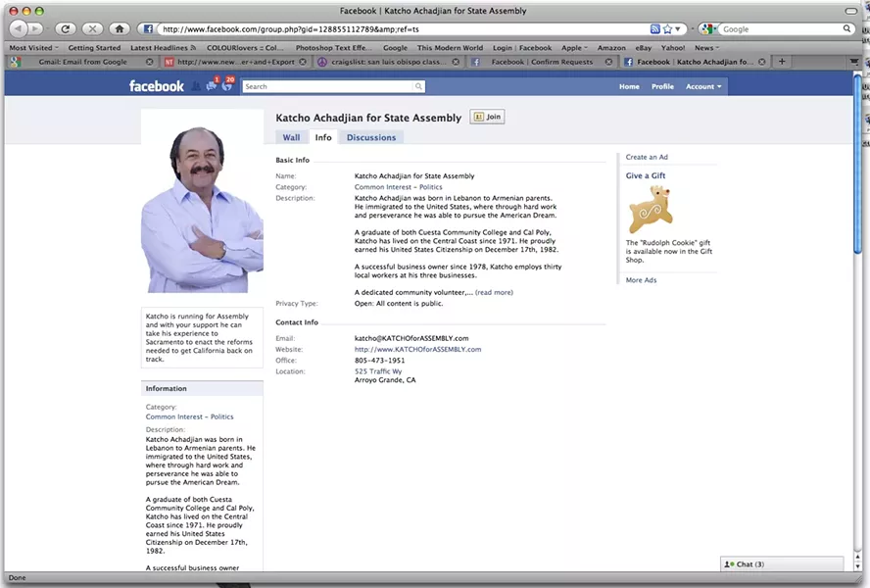The width and height of the screenshot is (870, 588).
Task: Click the page vertical scrollbar thumb
Action: coord(857,163)
